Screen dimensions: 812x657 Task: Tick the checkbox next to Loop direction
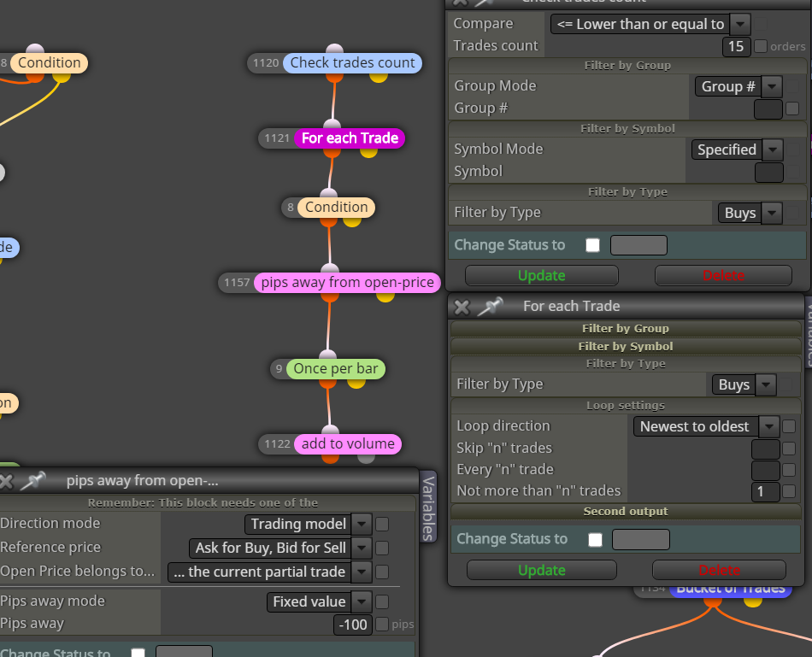pyautogui.click(x=789, y=426)
